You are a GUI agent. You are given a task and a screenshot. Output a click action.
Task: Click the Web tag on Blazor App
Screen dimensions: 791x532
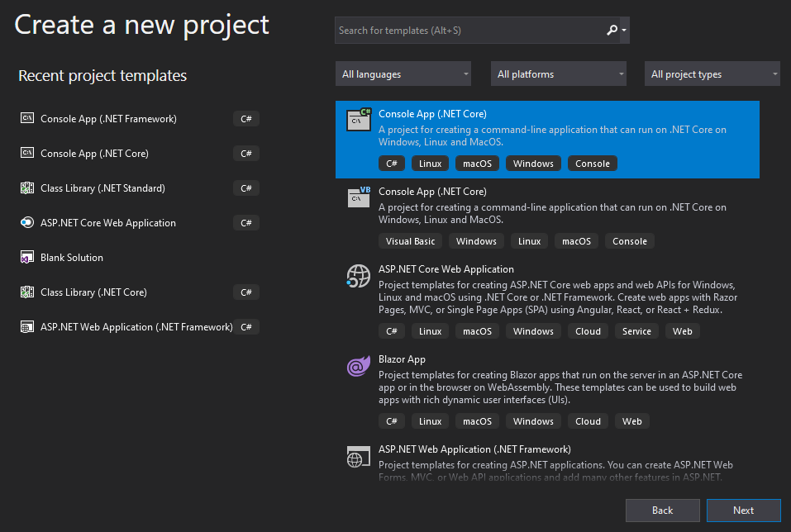tap(632, 421)
